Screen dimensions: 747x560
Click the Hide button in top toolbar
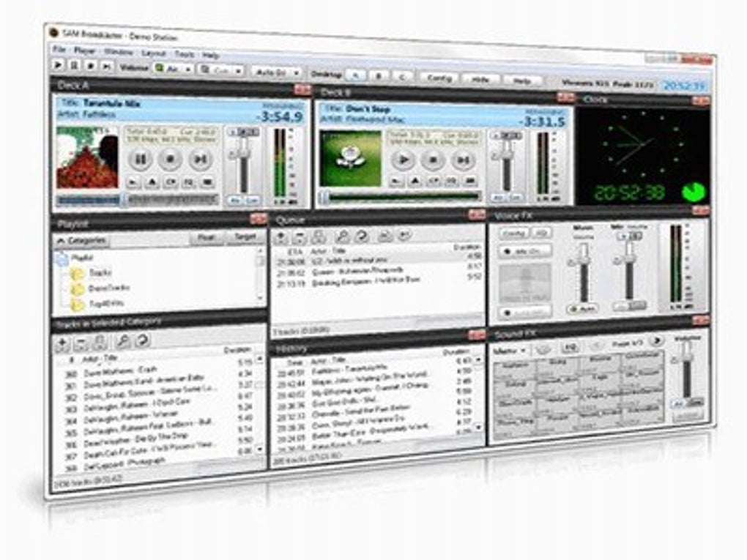(480, 80)
